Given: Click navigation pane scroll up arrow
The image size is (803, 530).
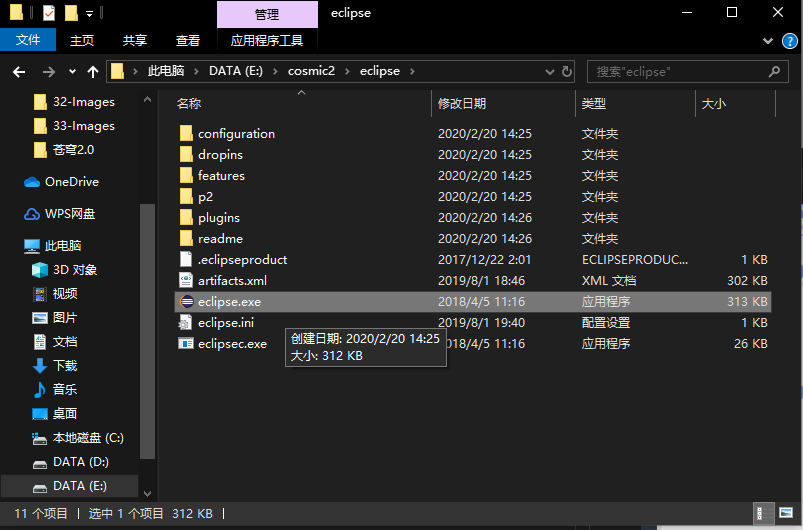Looking at the screenshot, I should coord(147,99).
